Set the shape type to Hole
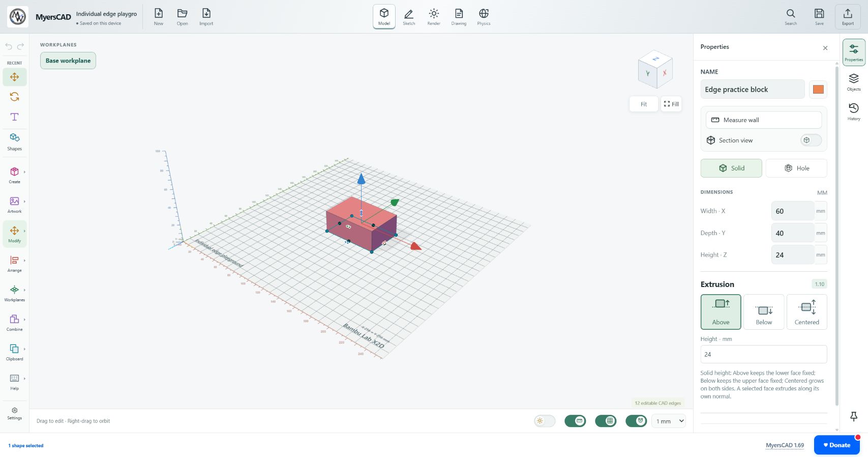The width and height of the screenshot is (868, 457). [796, 168]
